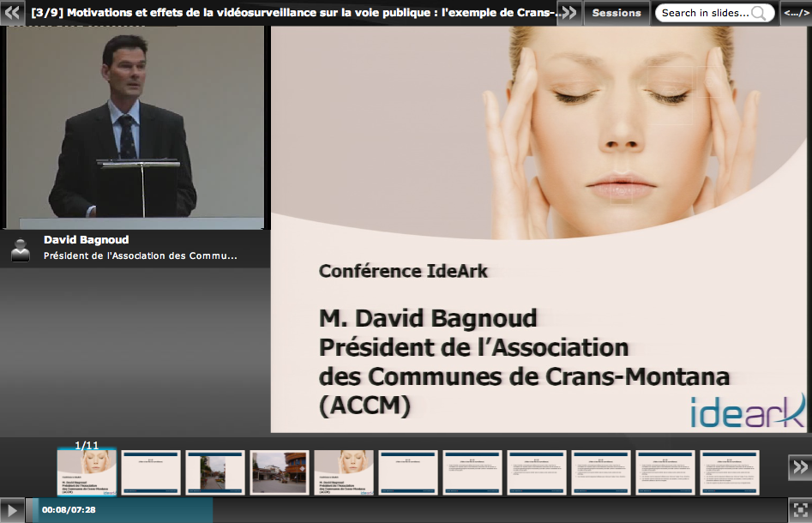Click the presentation title Motivations et effets
Viewport: 812px width, 523px height.
pyautogui.click(x=294, y=12)
